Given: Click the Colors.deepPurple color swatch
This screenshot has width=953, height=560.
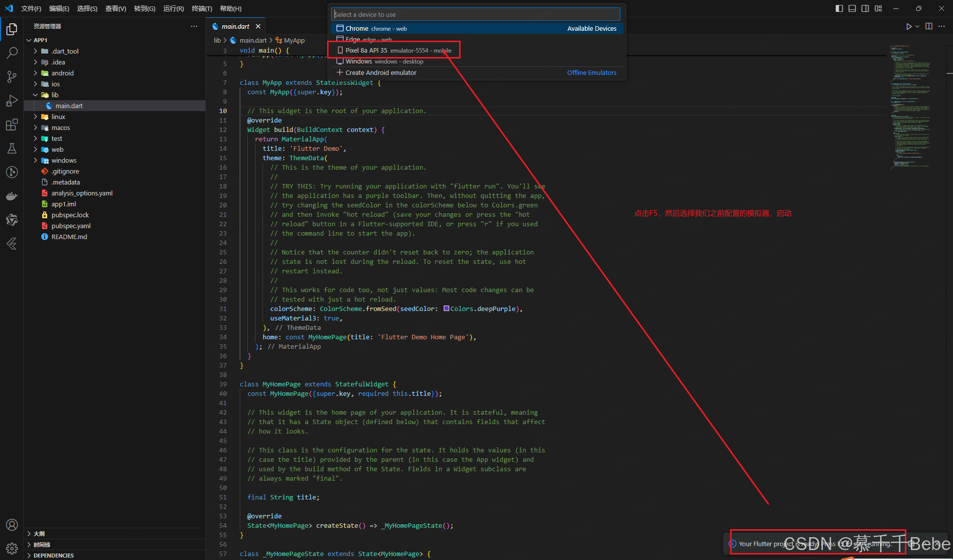Looking at the screenshot, I should coord(446,309).
